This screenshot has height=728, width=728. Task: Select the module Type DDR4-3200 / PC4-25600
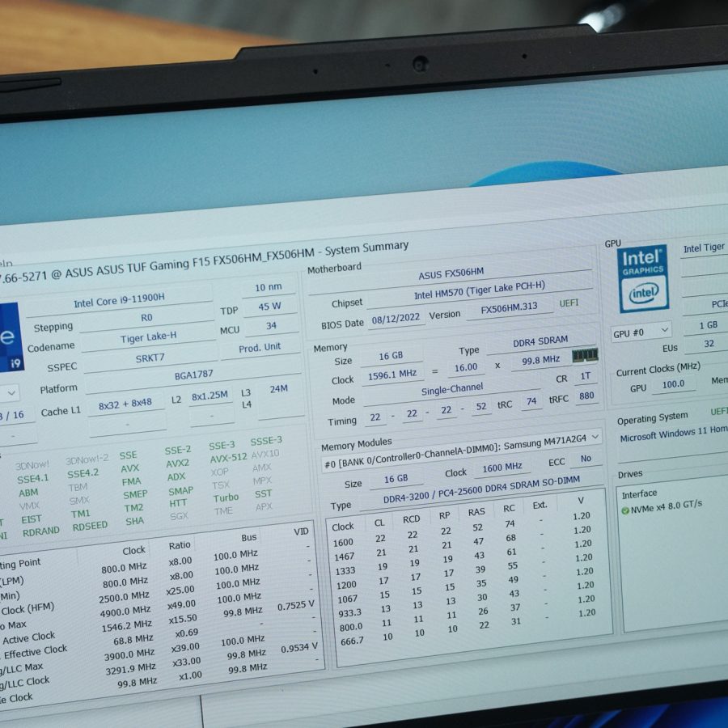(481, 489)
